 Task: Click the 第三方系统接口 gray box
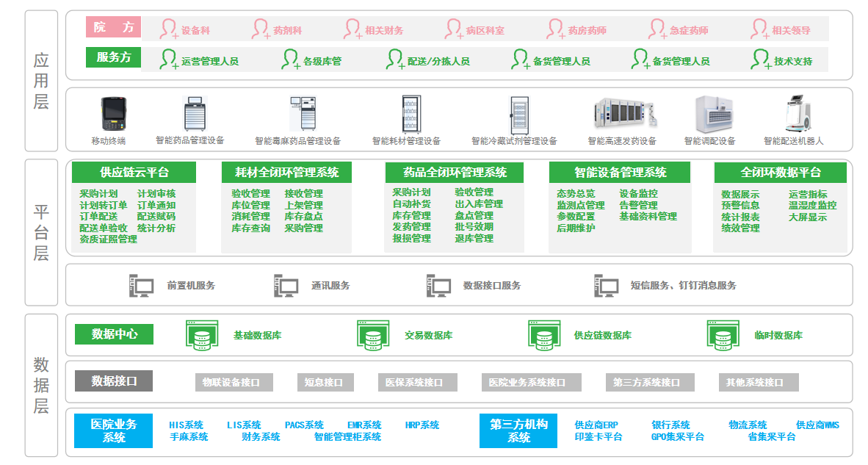(651, 383)
